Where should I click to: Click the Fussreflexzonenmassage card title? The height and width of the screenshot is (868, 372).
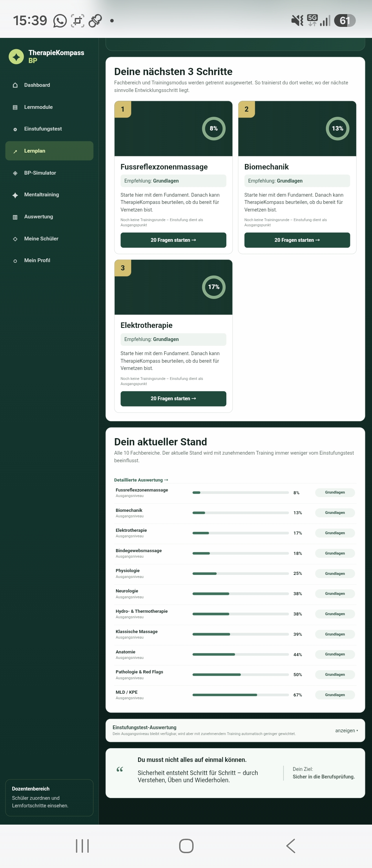click(164, 167)
